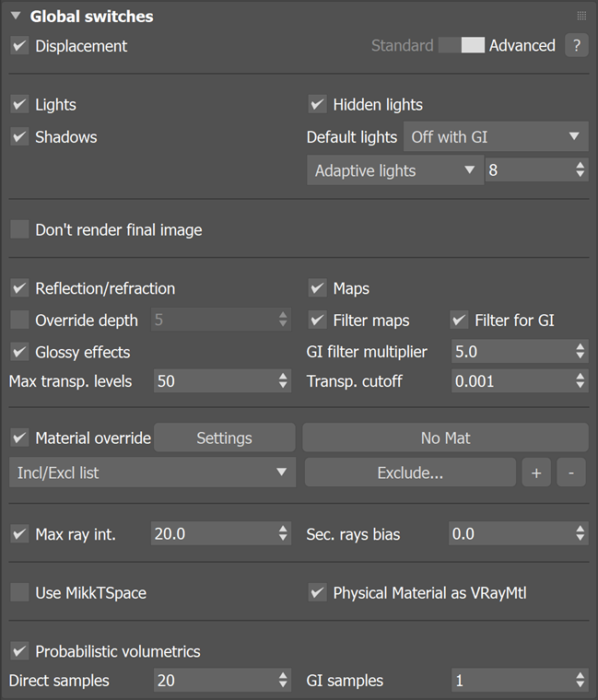Expand the Incl/Excl list dropdown
The height and width of the screenshot is (700, 598).
[x=152, y=472]
